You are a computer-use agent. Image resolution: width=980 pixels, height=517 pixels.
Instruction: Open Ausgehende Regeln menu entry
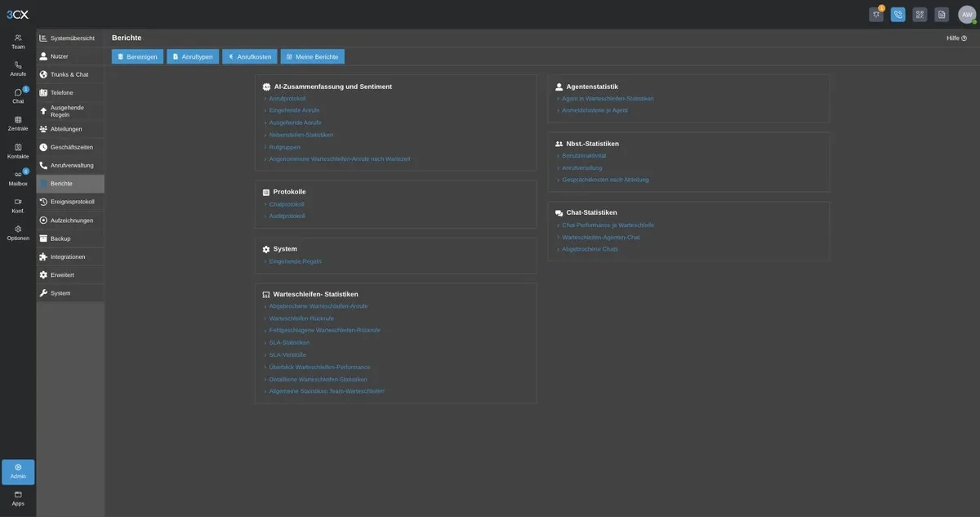(70, 111)
